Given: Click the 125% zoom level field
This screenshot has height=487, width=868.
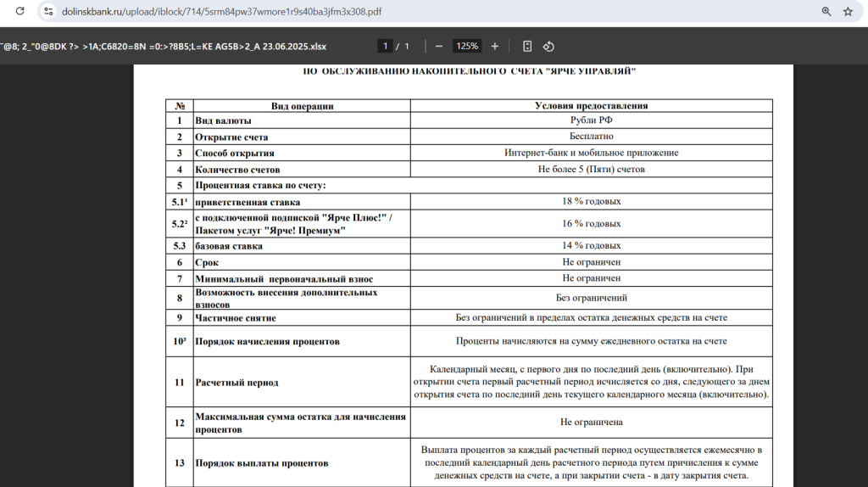Looking at the screenshot, I should pos(467,46).
